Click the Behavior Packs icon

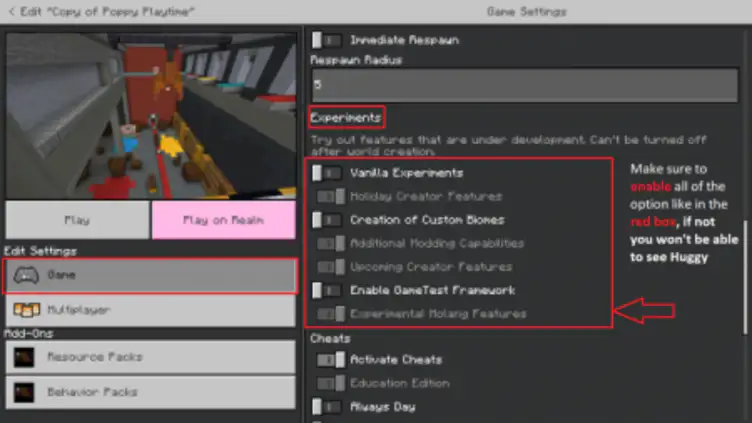tap(24, 392)
